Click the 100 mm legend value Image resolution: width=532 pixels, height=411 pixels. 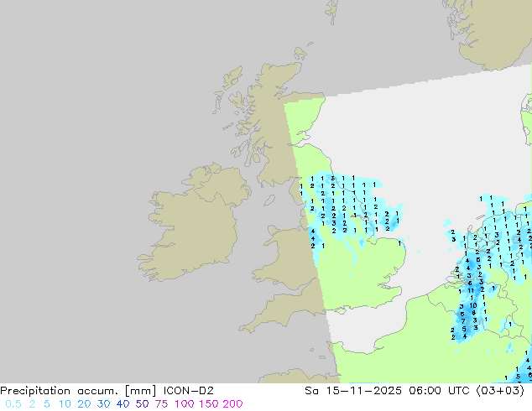(185, 404)
